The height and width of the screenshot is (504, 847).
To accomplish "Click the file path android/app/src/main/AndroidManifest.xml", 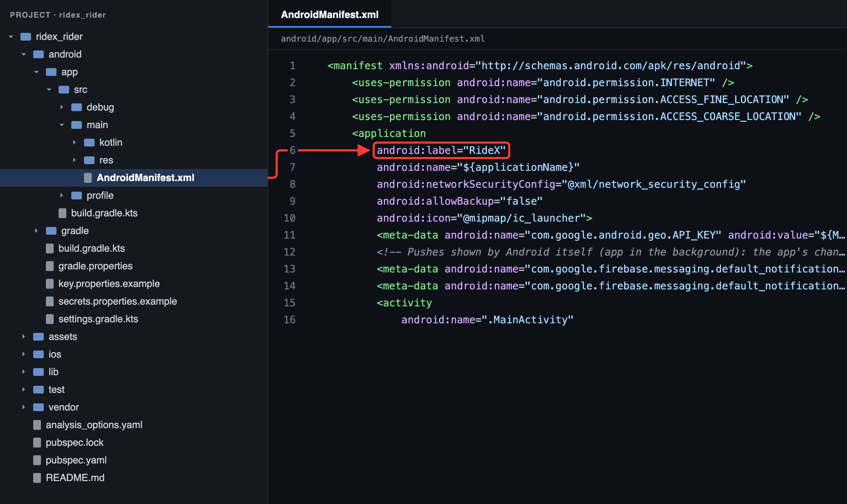I will [x=383, y=39].
